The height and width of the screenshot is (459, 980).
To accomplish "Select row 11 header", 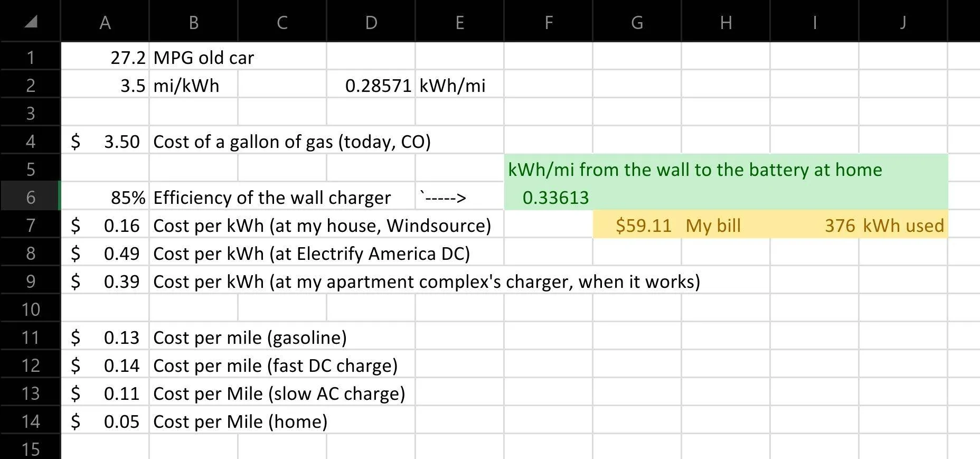I will point(30,336).
